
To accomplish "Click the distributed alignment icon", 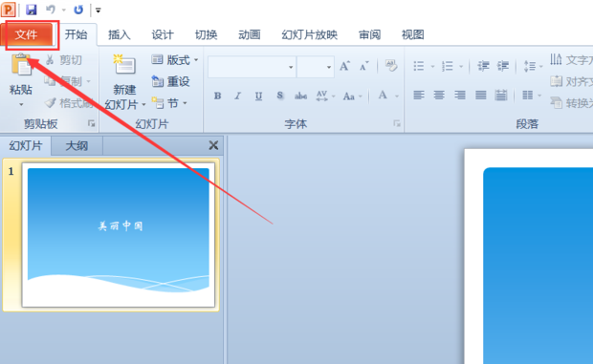I will [501, 95].
